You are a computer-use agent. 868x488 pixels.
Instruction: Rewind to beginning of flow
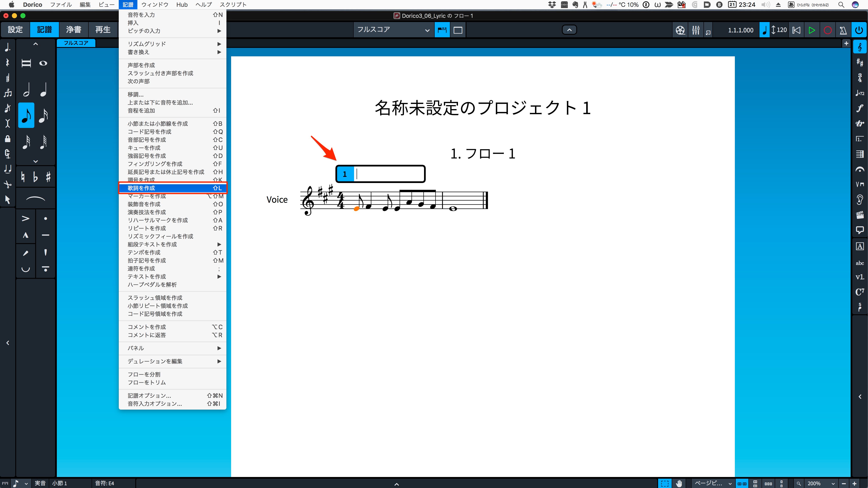point(796,30)
